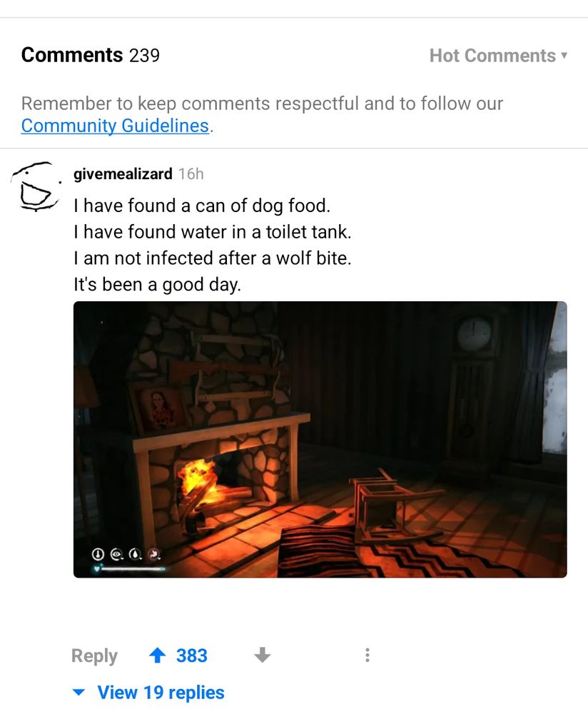588x714 pixels.
Task: Open the givemealizard username profile
Action: [123, 174]
